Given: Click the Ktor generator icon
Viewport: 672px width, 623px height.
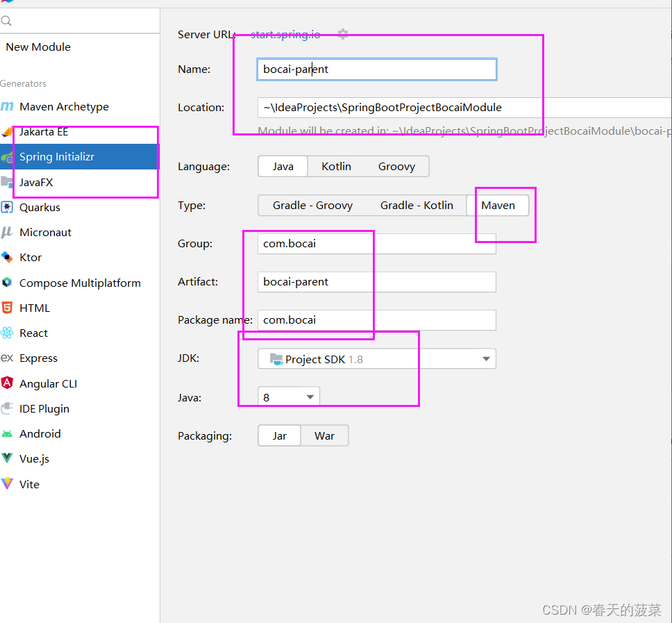Looking at the screenshot, I should click(x=7, y=257).
